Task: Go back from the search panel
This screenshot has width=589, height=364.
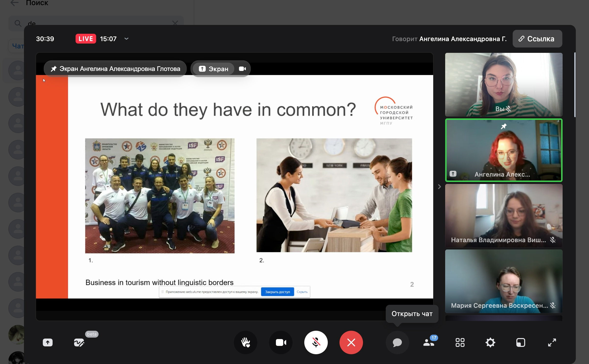Action: (x=15, y=3)
